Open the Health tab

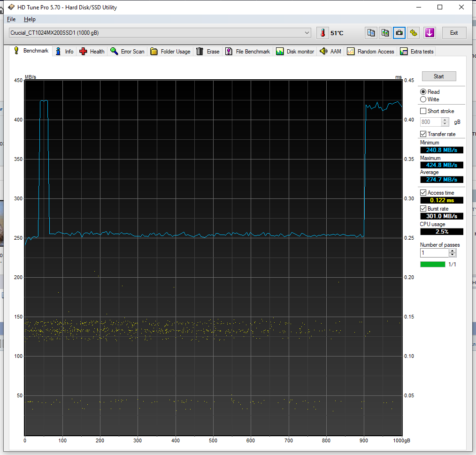92,52
